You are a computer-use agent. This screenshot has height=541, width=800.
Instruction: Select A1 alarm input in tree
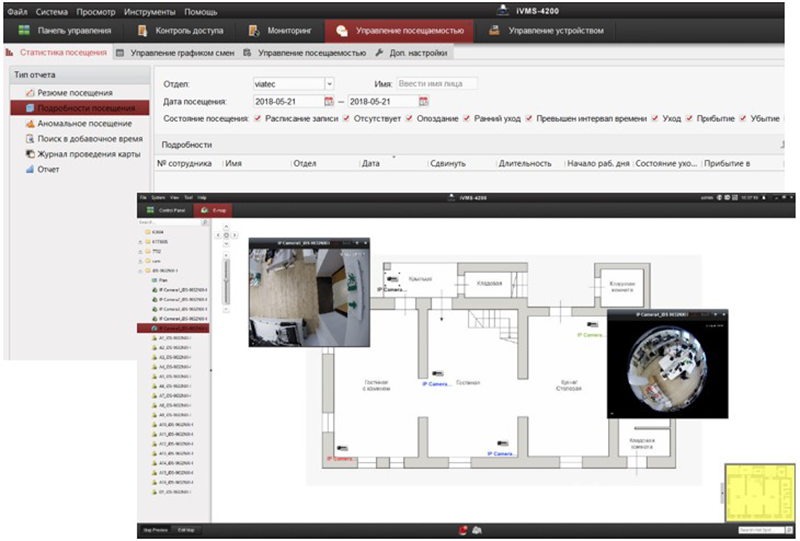click(x=172, y=338)
